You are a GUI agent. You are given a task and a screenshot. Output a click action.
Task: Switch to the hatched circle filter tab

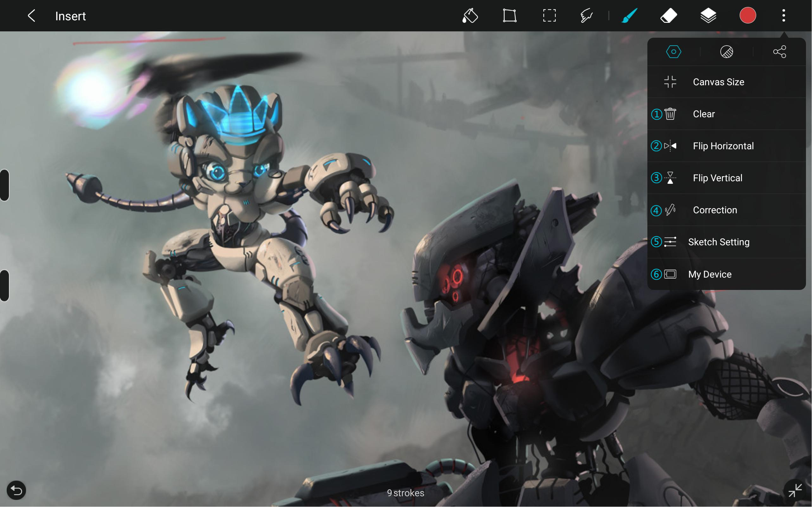coord(726,52)
